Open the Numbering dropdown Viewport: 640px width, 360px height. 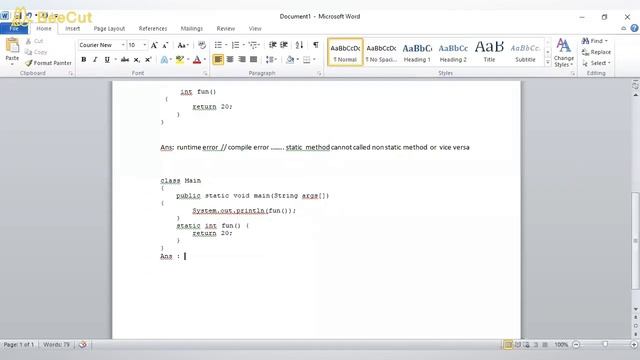(x=243, y=45)
